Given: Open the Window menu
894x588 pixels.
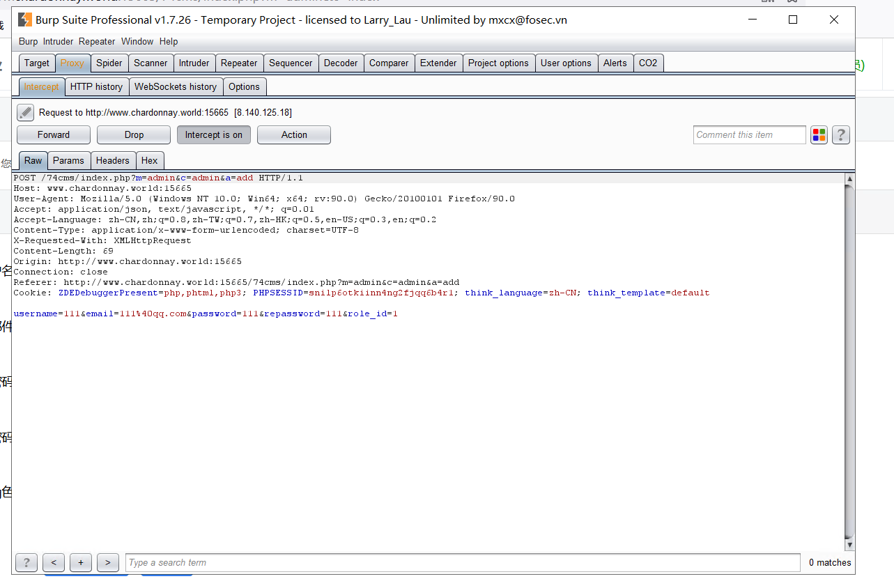Looking at the screenshot, I should click(x=137, y=41).
